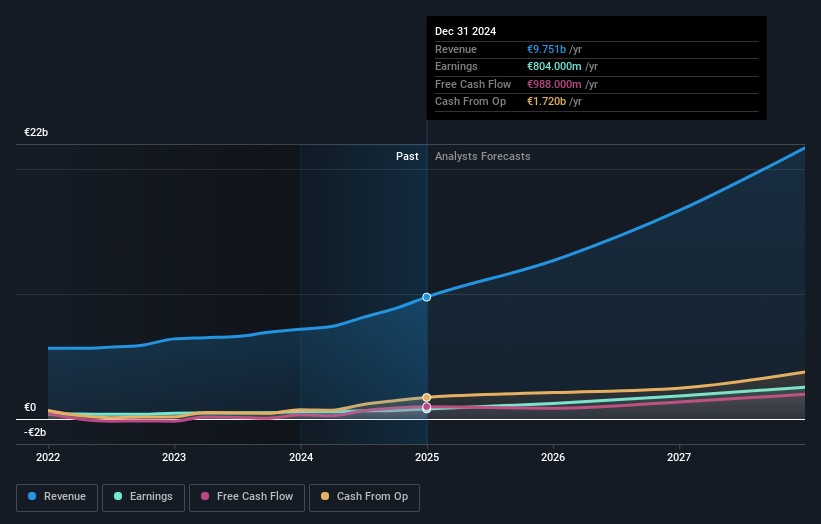Click the 2027 x-axis label
The height and width of the screenshot is (524, 821).
pos(679,458)
